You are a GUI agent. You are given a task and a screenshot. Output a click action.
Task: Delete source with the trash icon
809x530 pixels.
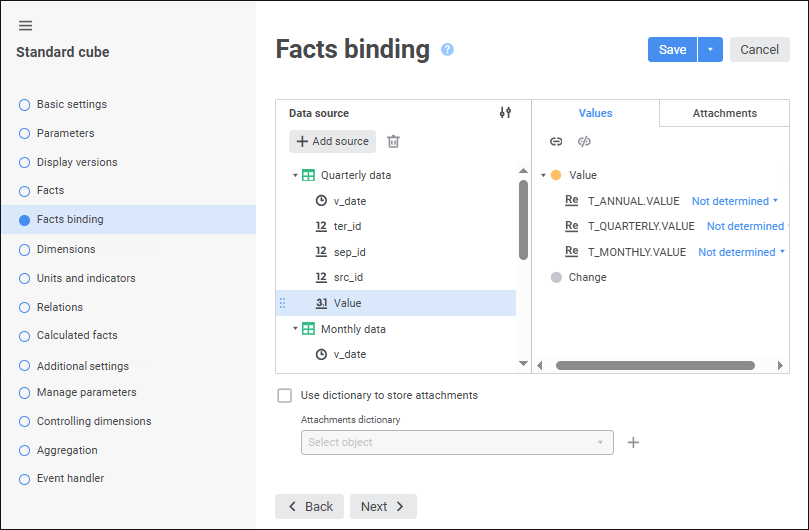click(393, 142)
